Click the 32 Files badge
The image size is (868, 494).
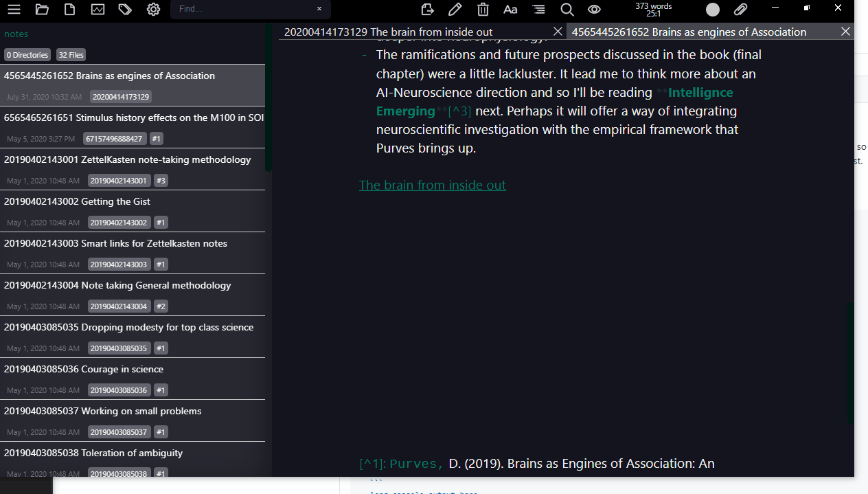point(71,55)
